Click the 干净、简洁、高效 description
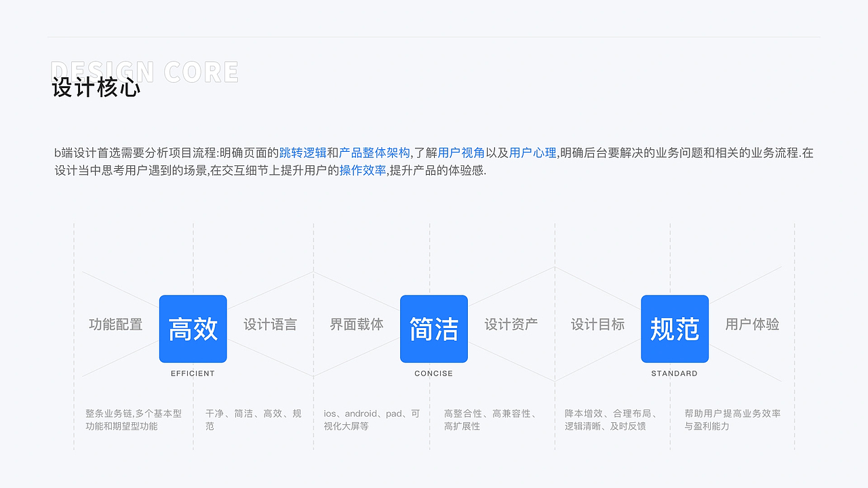This screenshot has width=868, height=488. pos(254,420)
